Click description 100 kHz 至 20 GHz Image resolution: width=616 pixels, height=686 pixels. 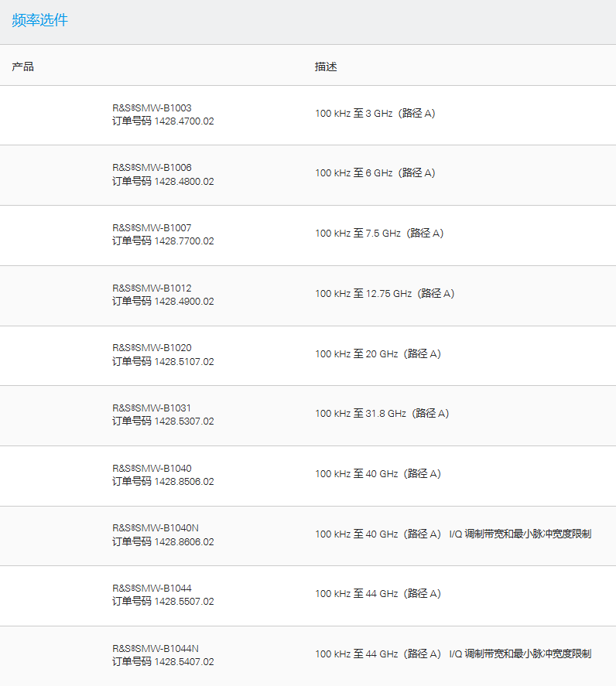tap(357, 354)
